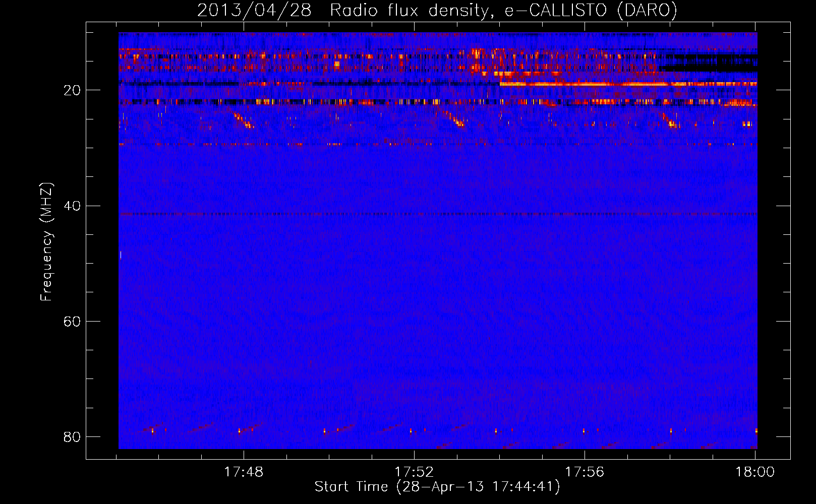816x504 pixels.
Task: Click the e-CALLISTO (DARO) title text
Action: click(x=591, y=10)
